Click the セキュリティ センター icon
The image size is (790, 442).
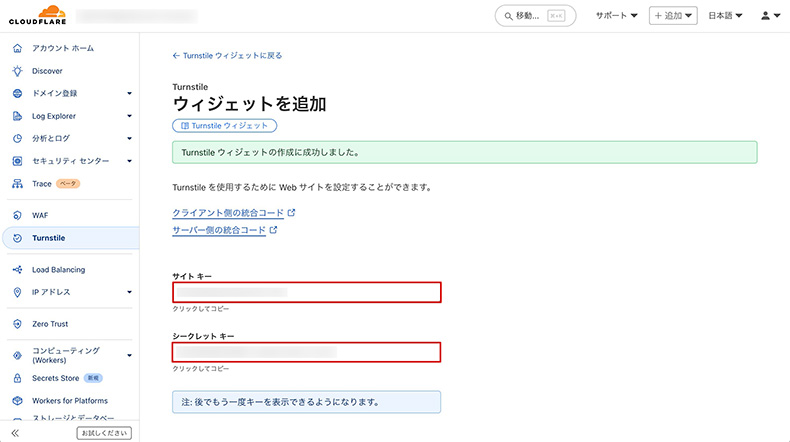[x=17, y=161]
